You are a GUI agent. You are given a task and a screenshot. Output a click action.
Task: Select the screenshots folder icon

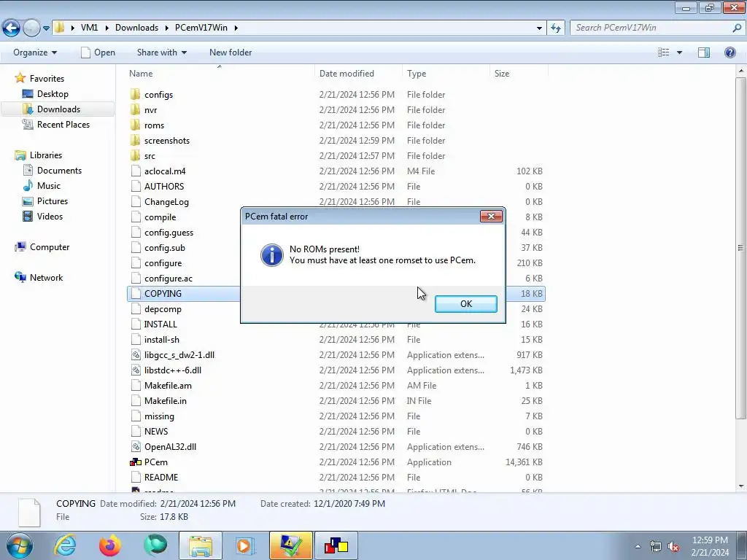coord(136,141)
